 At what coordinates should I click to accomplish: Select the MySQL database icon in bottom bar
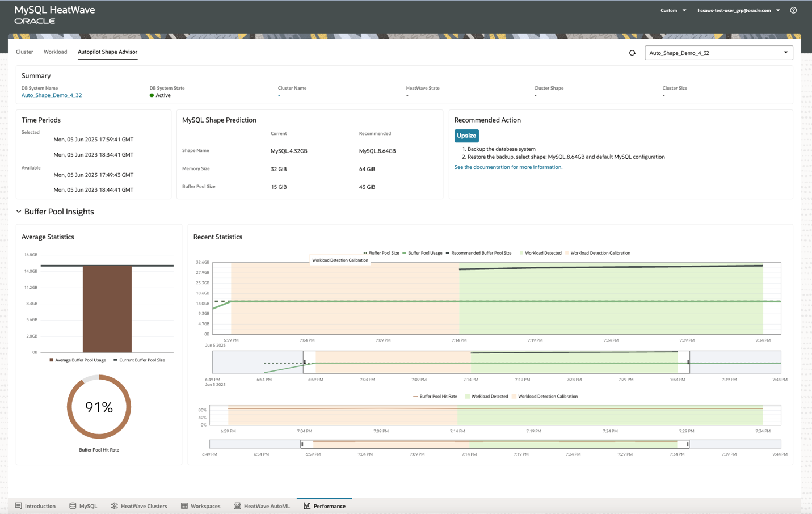click(73, 506)
